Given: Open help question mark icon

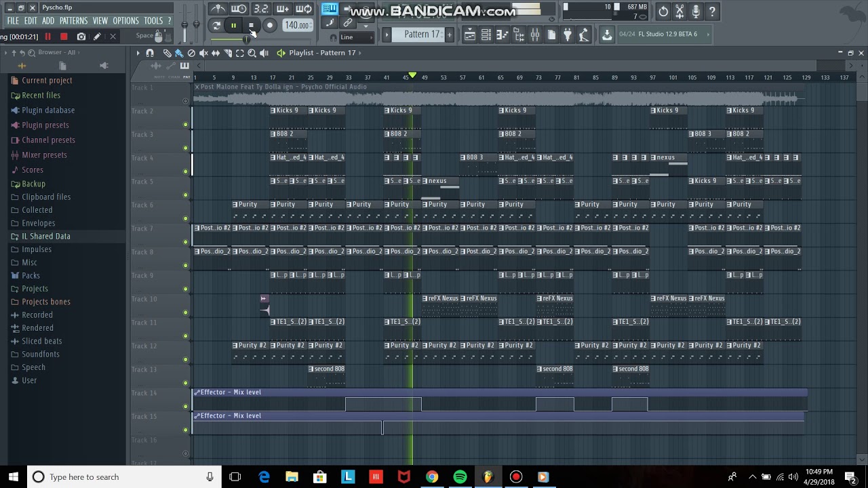Looking at the screenshot, I should pyautogui.click(x=712, y=12).
